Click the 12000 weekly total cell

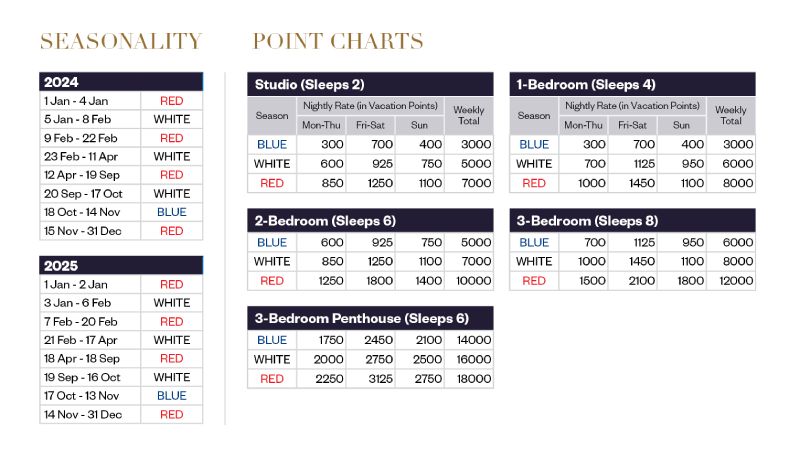731,281
